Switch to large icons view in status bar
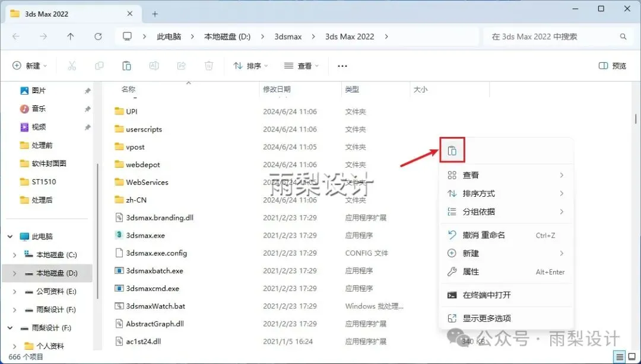 pos(632,357)
